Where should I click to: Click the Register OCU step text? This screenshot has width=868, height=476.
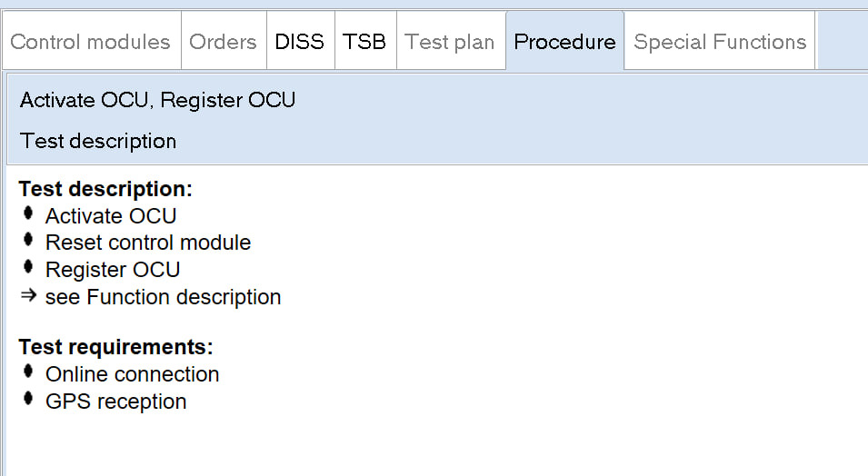click(x=113, y=270)
